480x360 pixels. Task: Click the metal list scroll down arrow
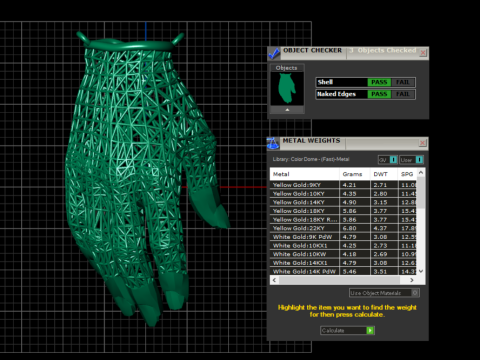pos(421,271)
